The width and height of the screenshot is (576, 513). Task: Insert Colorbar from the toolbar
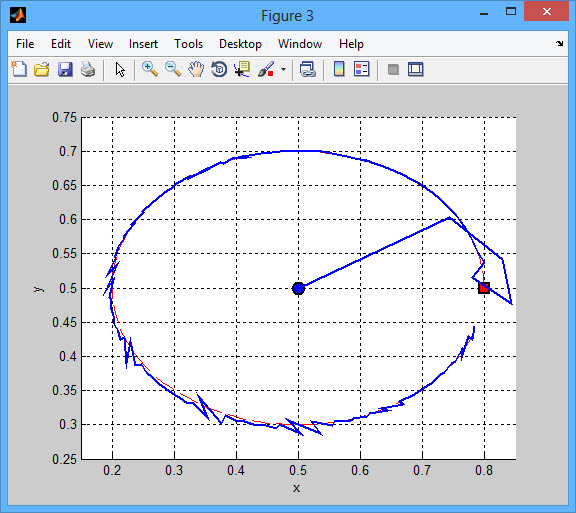click(x=339, y=69)
